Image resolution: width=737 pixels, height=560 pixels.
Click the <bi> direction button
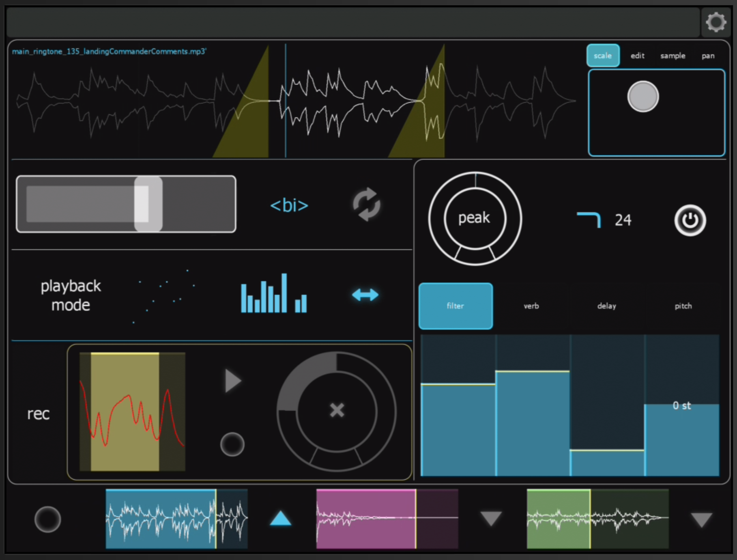click(289, 205)
